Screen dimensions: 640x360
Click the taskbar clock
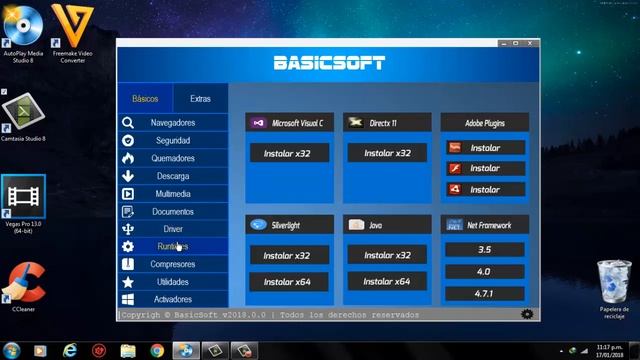click(x=609, y=351)
